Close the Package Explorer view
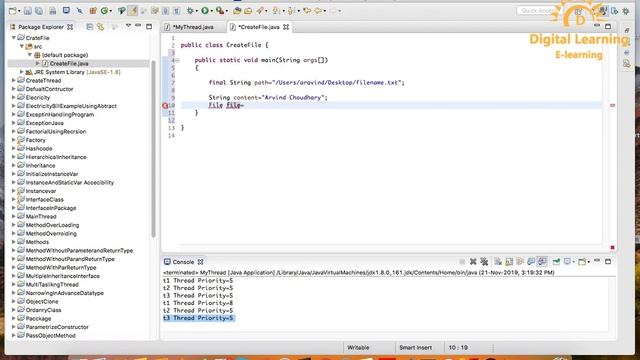640x360 pixels. click(x=70, y=27)
